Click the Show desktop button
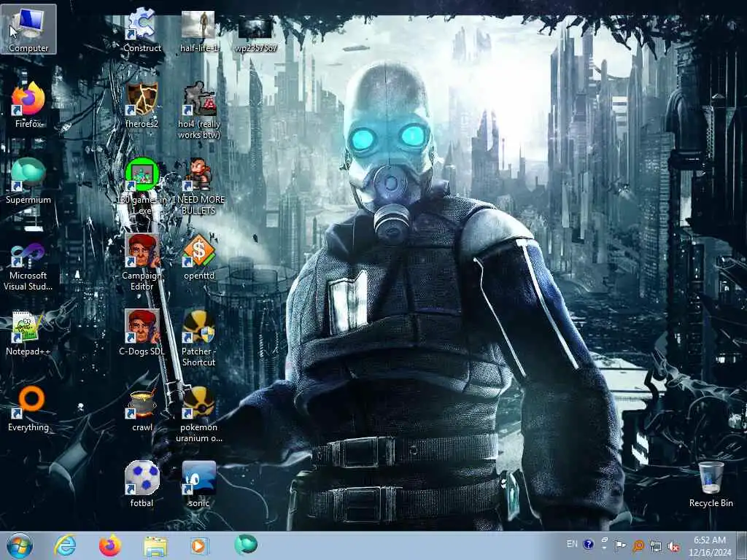Screen dimensions: 747x560 pyautogui.click(x=742, y=545)
